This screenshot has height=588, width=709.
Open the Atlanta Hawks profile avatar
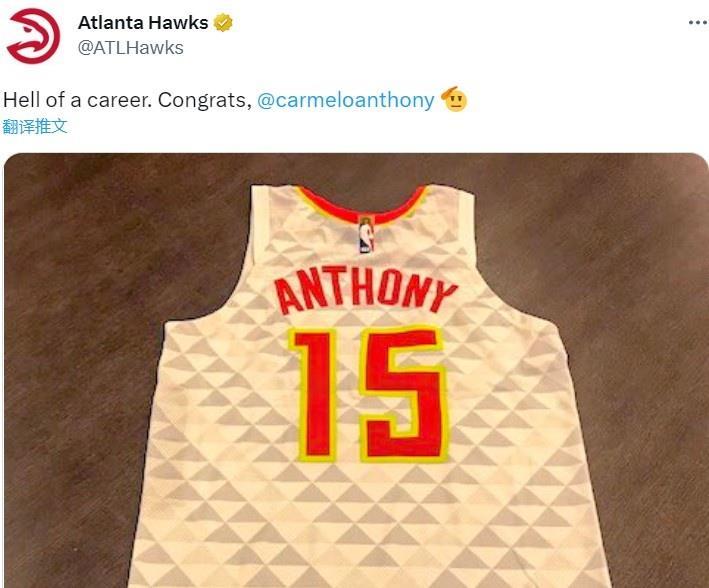coord(33,36)
